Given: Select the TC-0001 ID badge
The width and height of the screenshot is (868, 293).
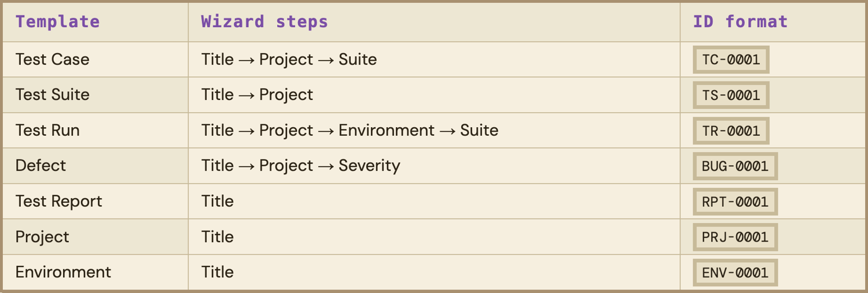Looking at the screenshot, I should coord(731,60).
